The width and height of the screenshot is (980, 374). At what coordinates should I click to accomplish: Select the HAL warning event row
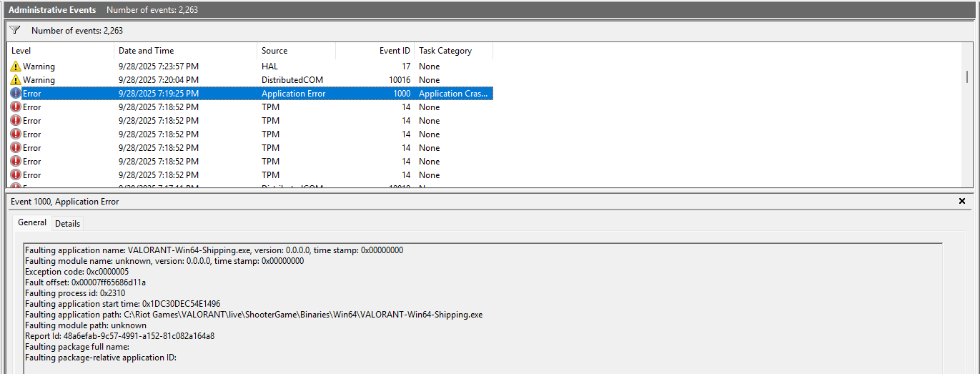250,67
